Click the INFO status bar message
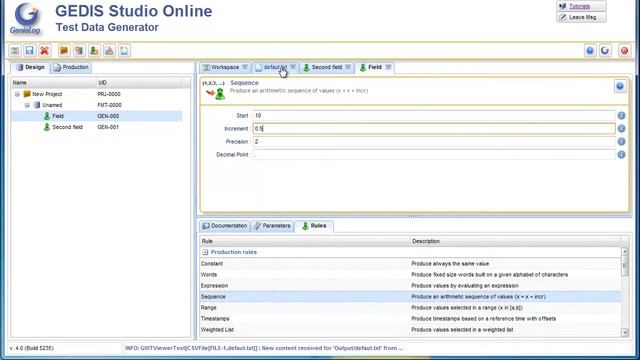640x360 pixels. click(x=264, y=348)
